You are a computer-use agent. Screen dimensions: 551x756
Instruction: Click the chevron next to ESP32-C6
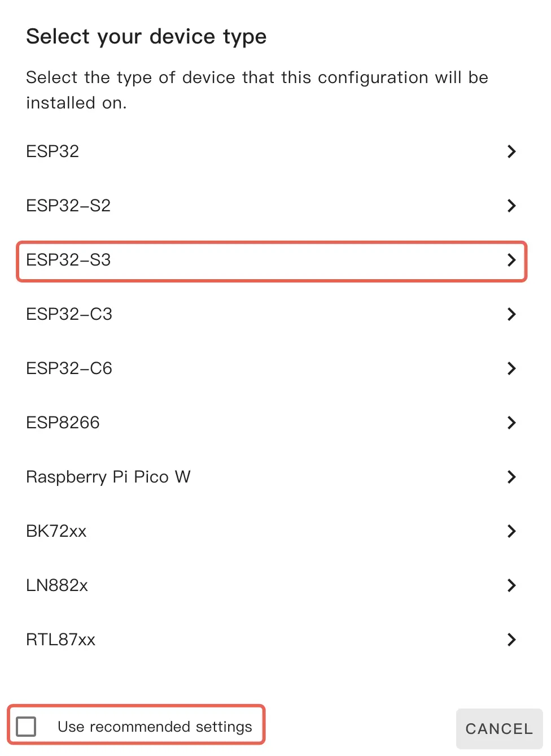pos(511,368)
